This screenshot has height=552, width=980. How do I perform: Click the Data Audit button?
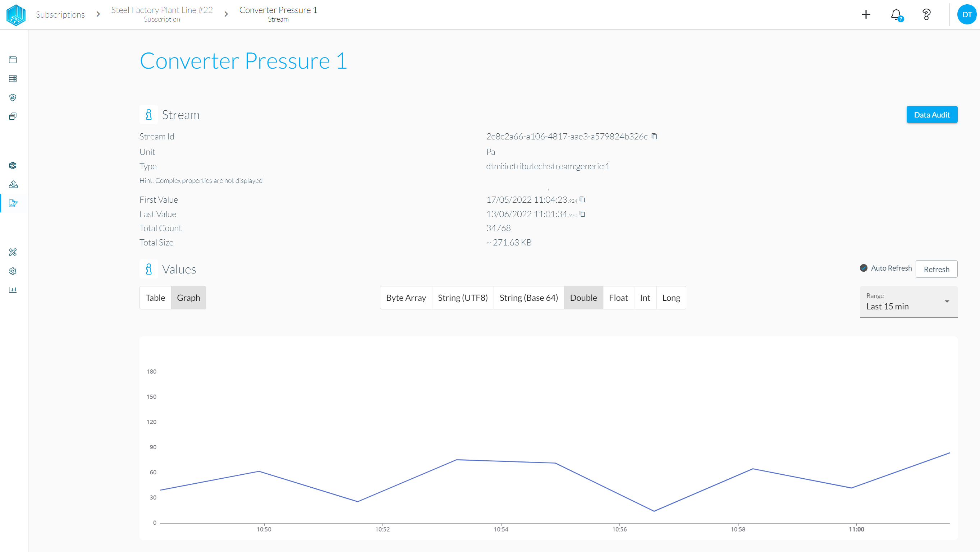931,114
